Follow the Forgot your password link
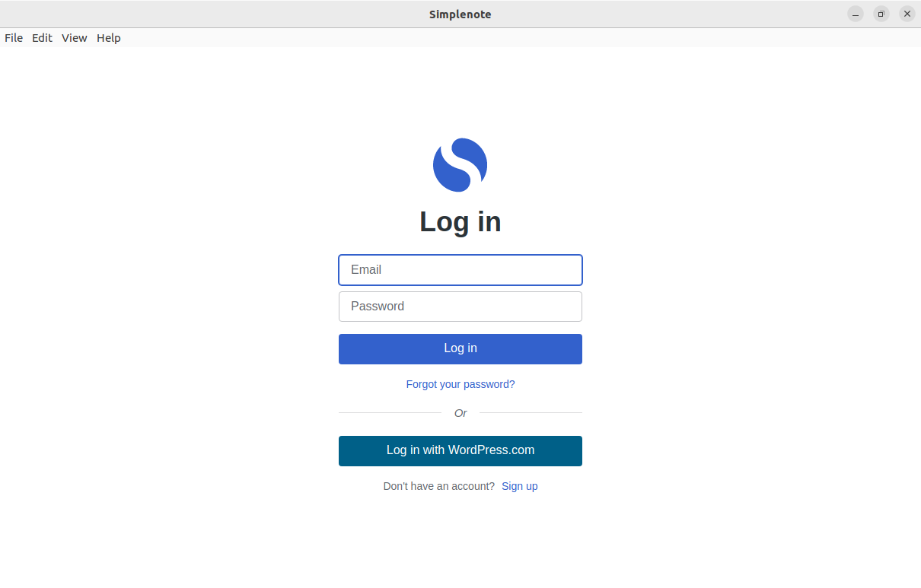Viewport: 921px width, 588px height. pyautogui.click(x=460, y=384)
